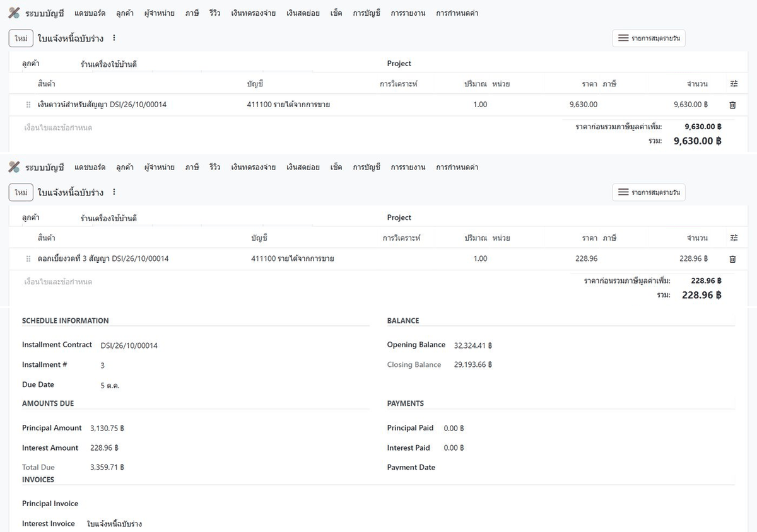757x532 pixels.
Task: Click the account 411100 on the ดอกเบี้ยงวดที่ 3 line
Action: [x=292, y=259]
